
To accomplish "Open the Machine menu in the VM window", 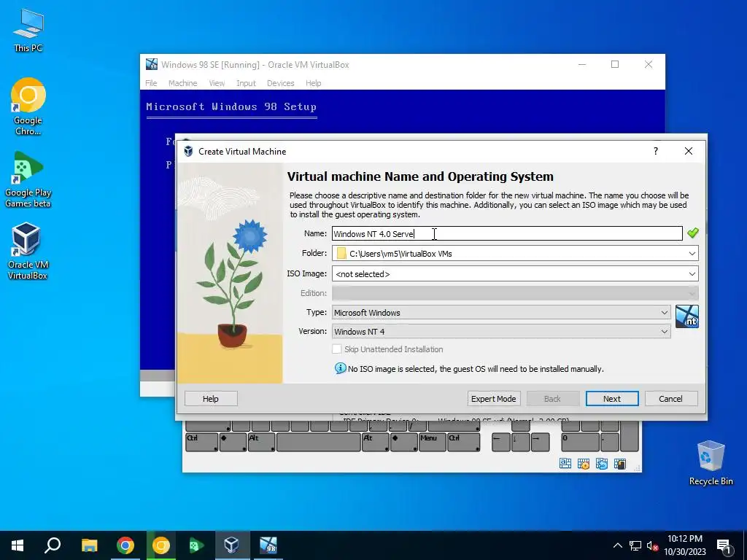I will point(182,83).
